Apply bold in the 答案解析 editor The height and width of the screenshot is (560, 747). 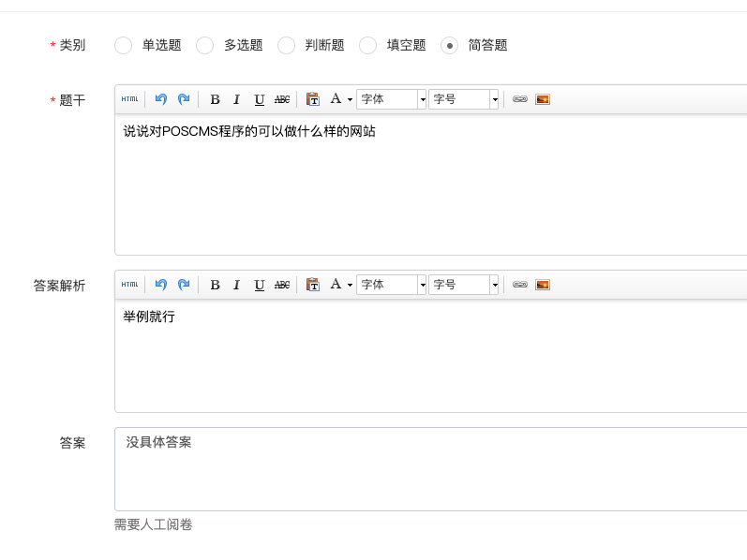click(215, 285)
